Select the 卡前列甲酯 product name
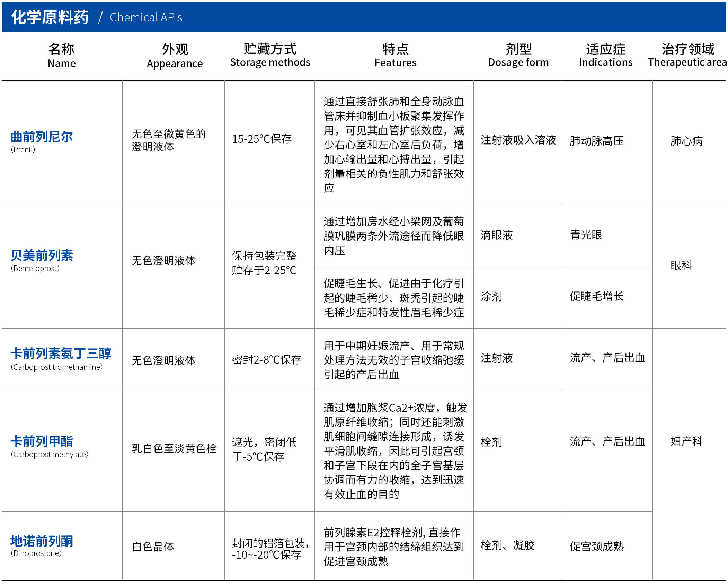This screenshot has height=585, width=728. (42, 442)
